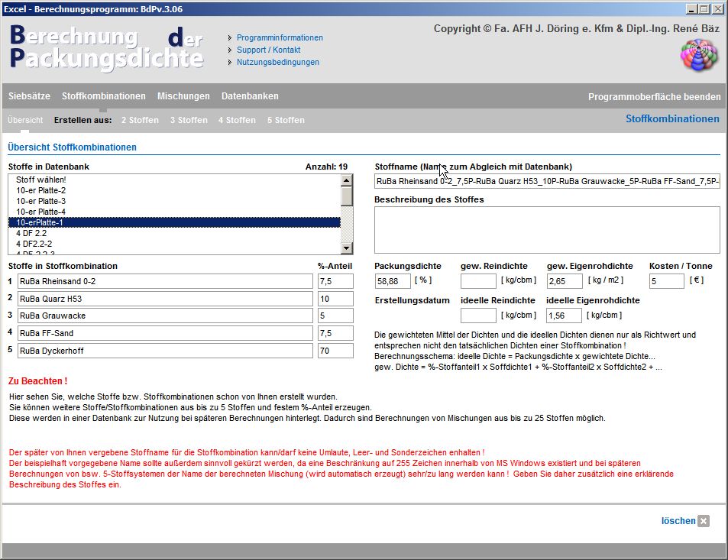Click %-Anteil field for RuBa FF-Sand

pos(335,333)
